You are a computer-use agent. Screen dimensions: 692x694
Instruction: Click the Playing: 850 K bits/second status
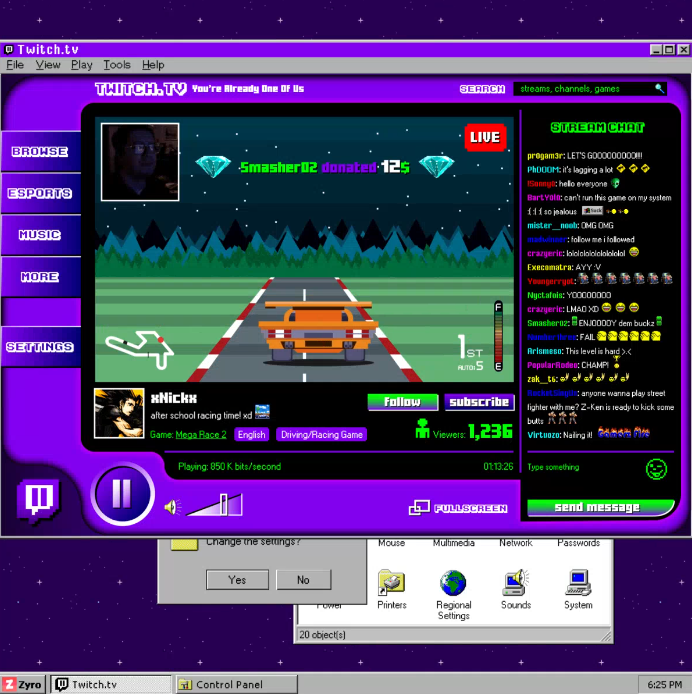pos(229,467)
